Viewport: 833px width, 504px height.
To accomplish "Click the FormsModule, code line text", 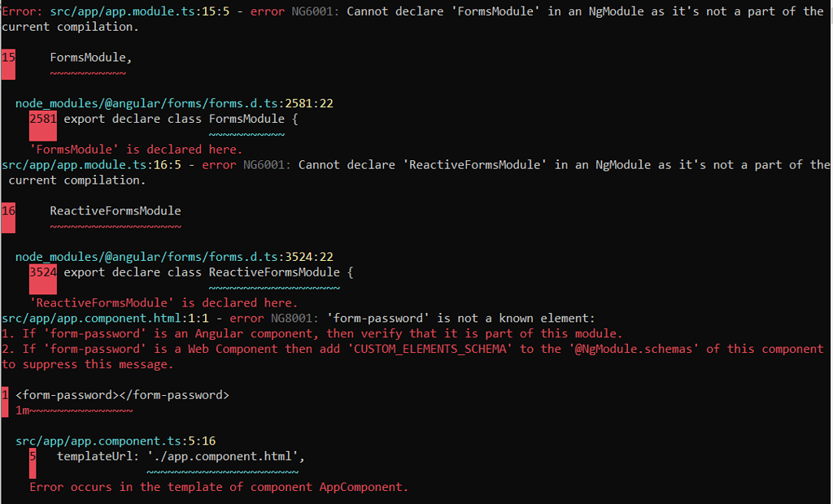I will (91, 58).
